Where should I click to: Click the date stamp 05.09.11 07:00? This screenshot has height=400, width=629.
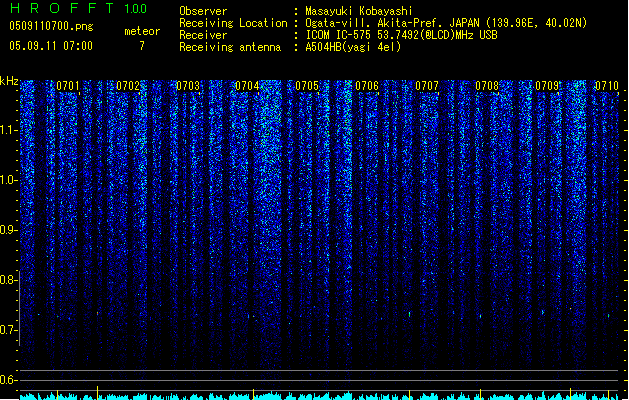(x=51, y=46)
